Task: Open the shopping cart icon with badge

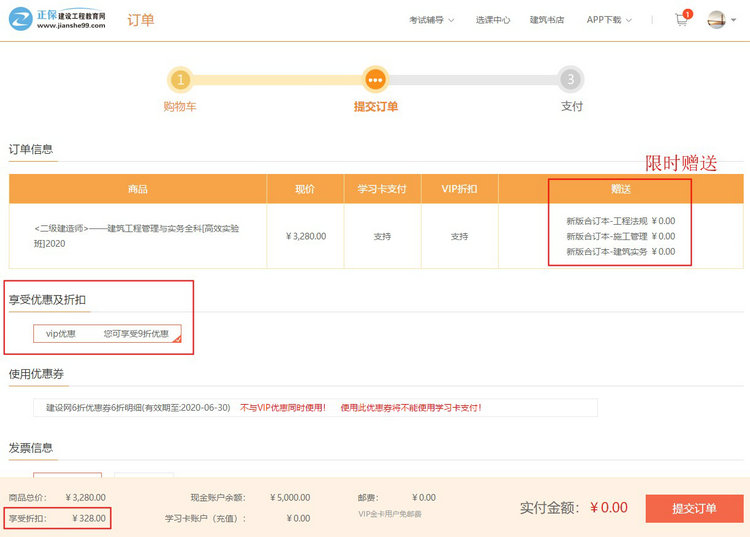Action: (x=682, y=20)
